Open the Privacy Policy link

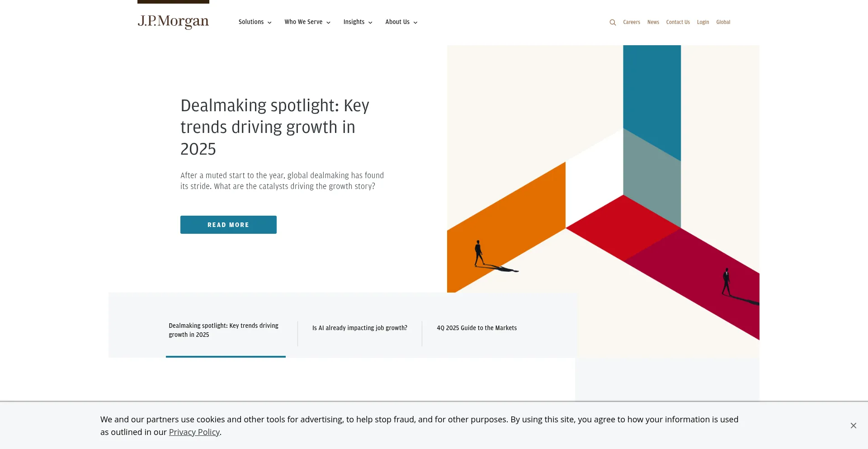pos(194,432)
